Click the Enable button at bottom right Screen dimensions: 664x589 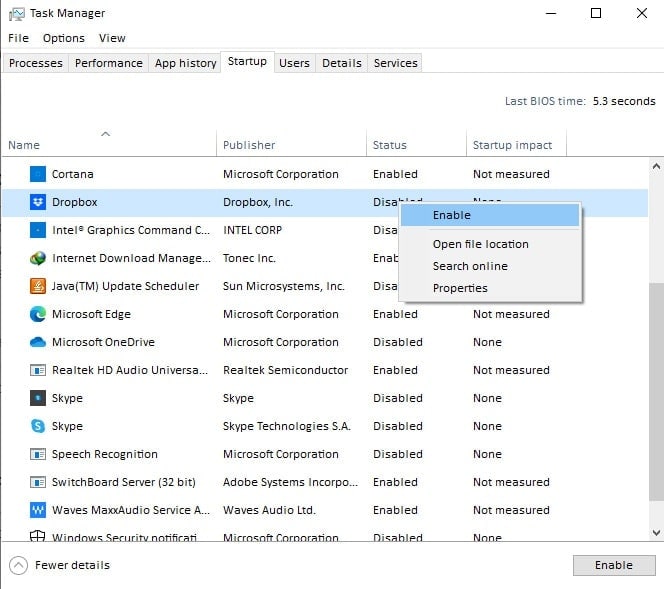614,565
